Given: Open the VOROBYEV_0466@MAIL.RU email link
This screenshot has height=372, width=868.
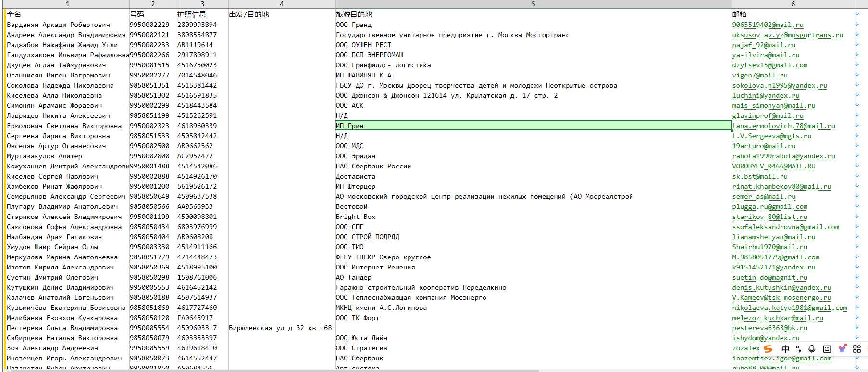Looking at the screenshot, I should (774, 166).
